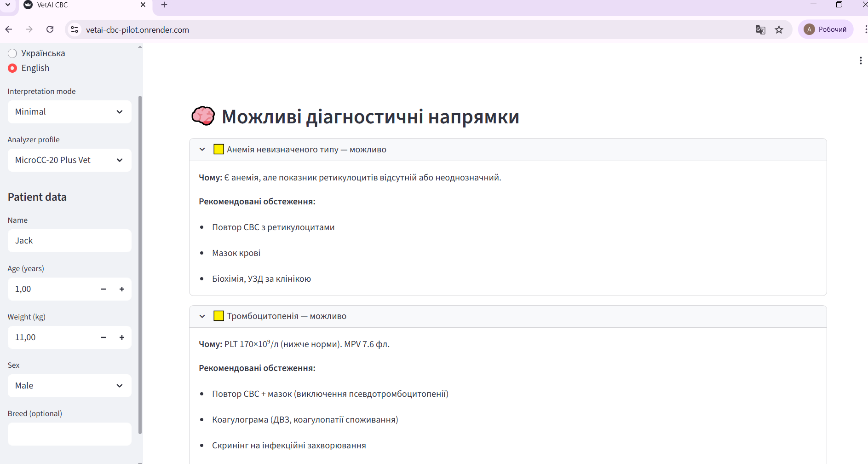Click the Name field containing Jack
Screen dimensions: 868x464
tap(69, 241)
